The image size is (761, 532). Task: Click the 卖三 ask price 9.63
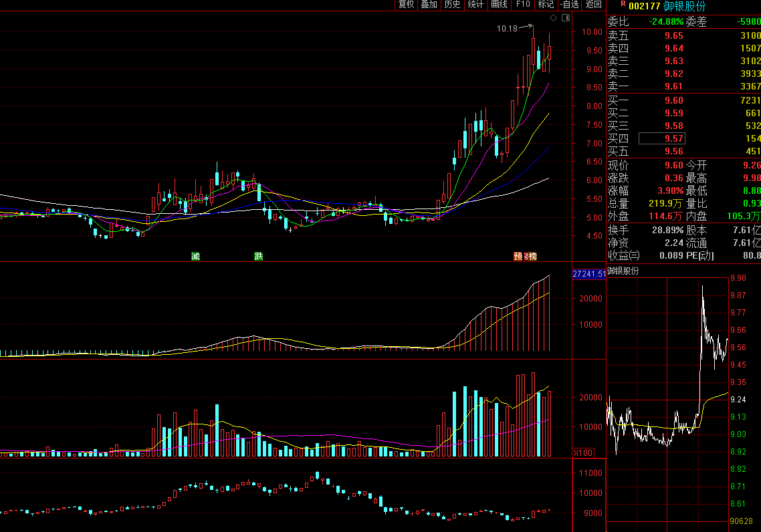pos(674,61)
